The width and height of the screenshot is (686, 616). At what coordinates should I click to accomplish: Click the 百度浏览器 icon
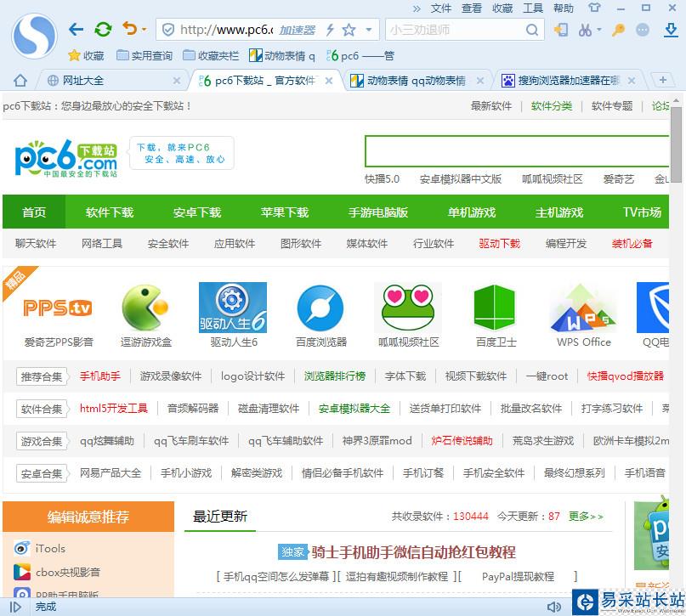click(x=320, y=308)
